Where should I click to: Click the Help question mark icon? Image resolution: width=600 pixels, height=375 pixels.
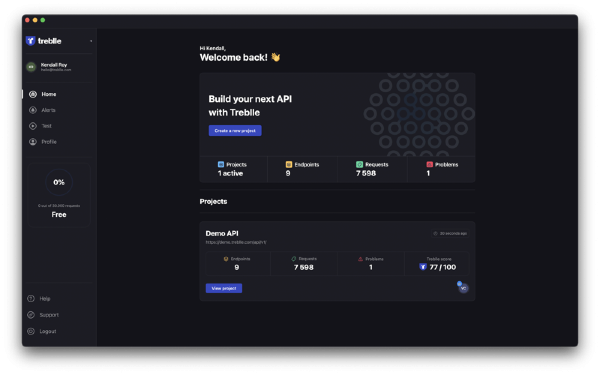click(31, 298)
